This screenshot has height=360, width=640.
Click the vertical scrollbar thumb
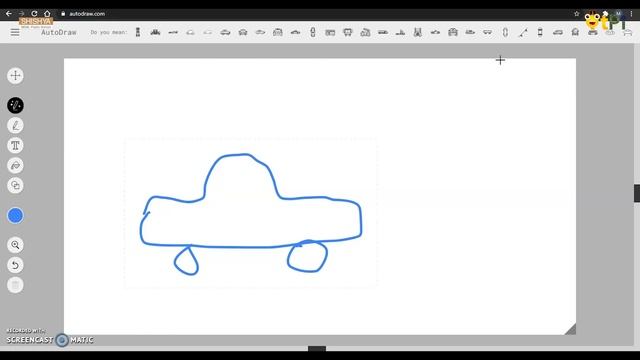pyautogui.click(x=637, y=193)
